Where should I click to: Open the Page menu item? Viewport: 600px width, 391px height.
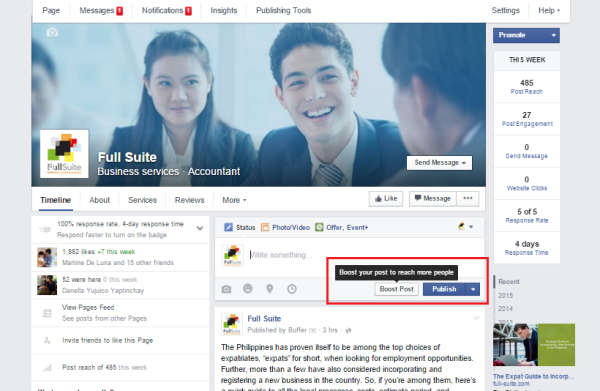click(51, 10)
